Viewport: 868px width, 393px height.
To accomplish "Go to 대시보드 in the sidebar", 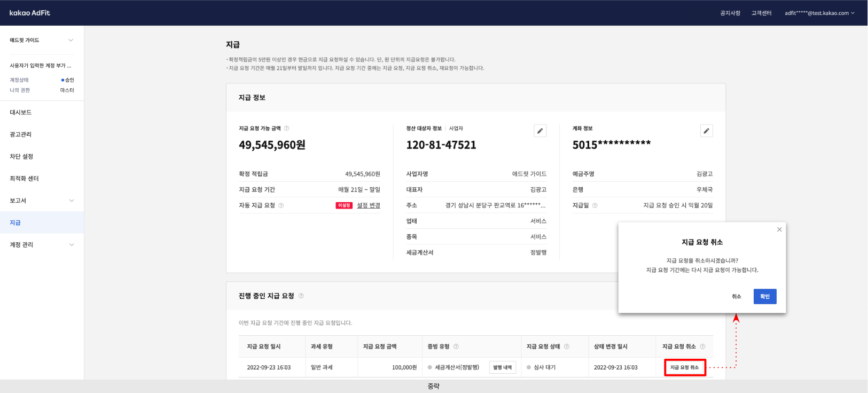I will coord(21,112).
